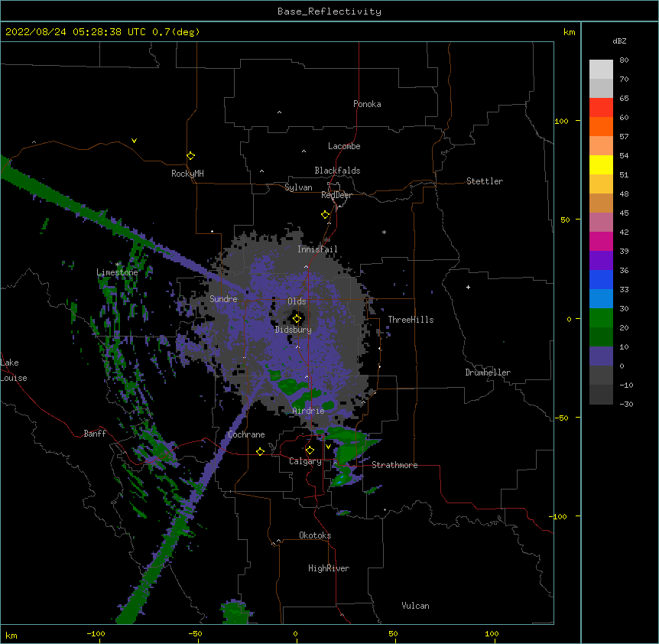The image size is (659, 644).
Task: Click the km unit label at top right
Action: pos(570,32)
